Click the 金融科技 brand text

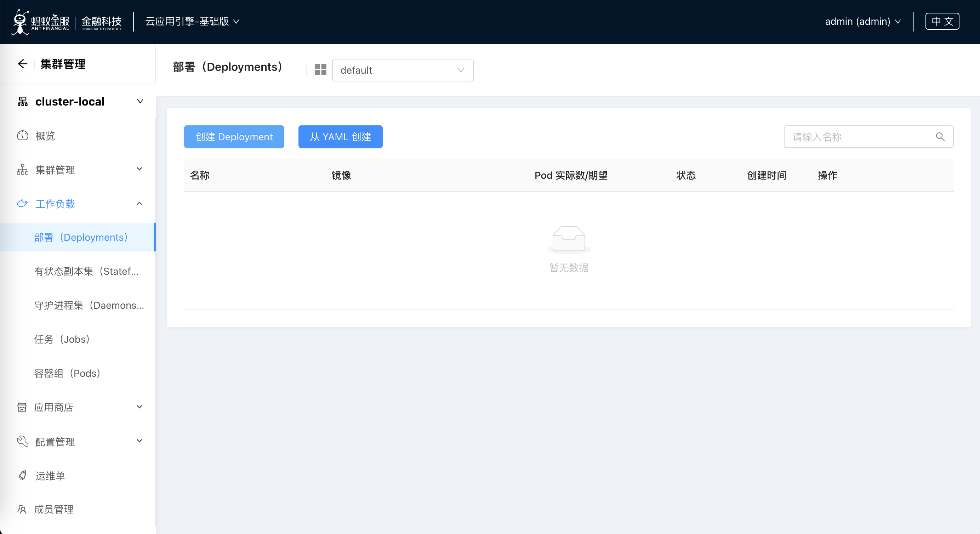[101, 22]
